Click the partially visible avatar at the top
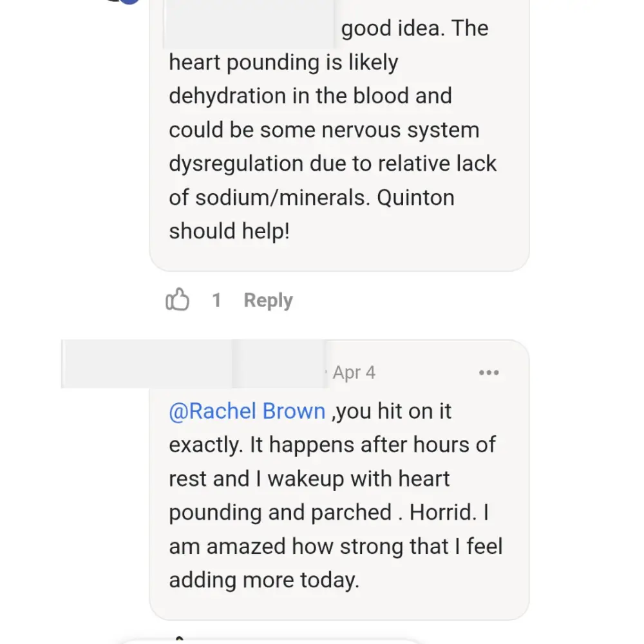This screenshot has height=644, width=644. click(129, 2)
